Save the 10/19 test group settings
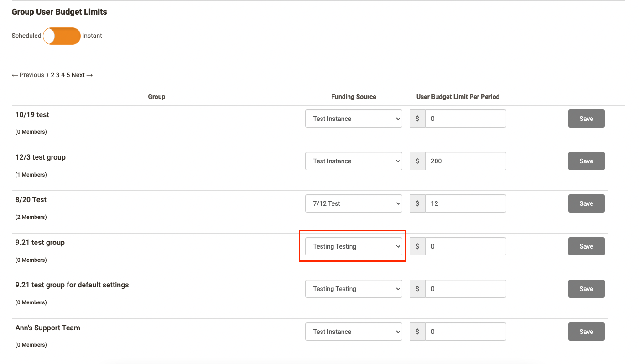This screenshot has height=364, width=639. coord(586,119)
